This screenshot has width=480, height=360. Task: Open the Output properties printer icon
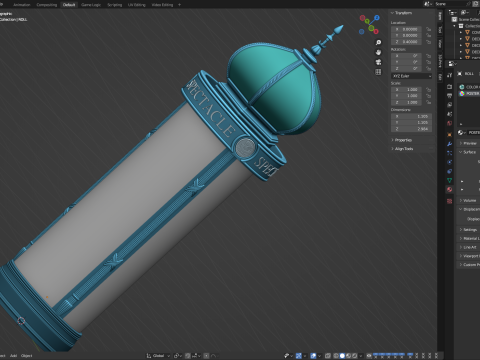pyautogui.click(x=449, y=96)
